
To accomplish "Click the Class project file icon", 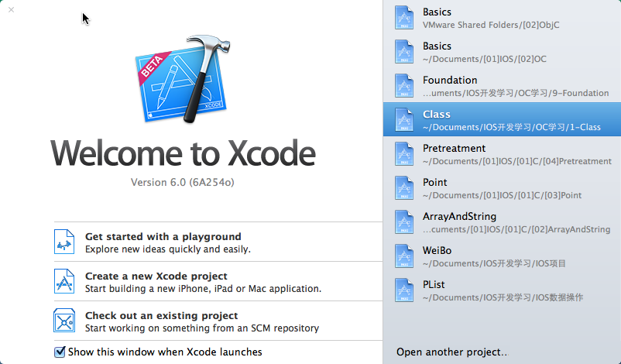I will [x=404, y=119].
